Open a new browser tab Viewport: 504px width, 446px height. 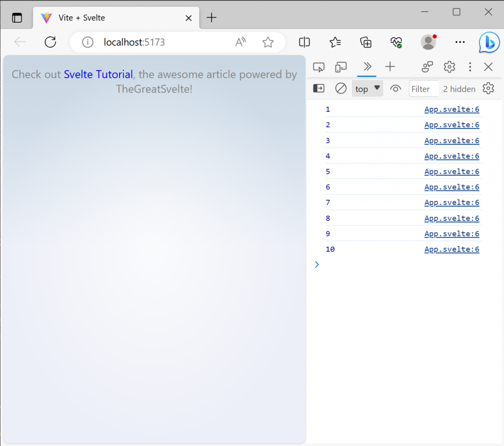tap(212, 17)
